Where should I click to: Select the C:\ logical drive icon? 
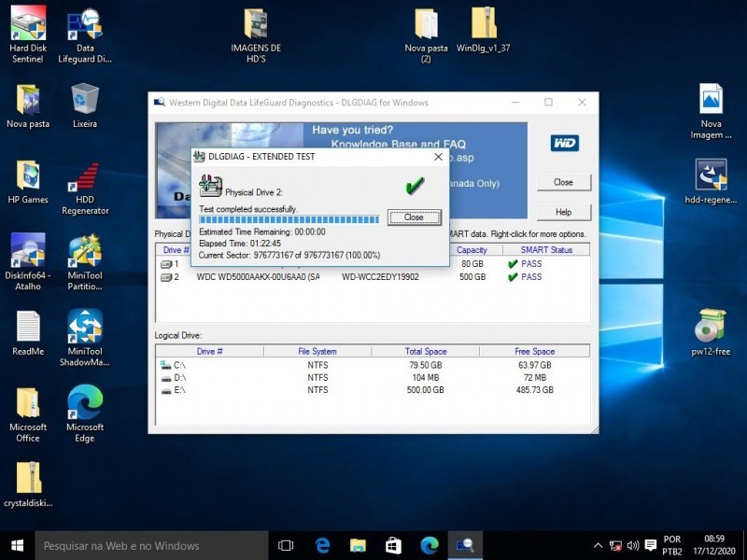(165, 365)
